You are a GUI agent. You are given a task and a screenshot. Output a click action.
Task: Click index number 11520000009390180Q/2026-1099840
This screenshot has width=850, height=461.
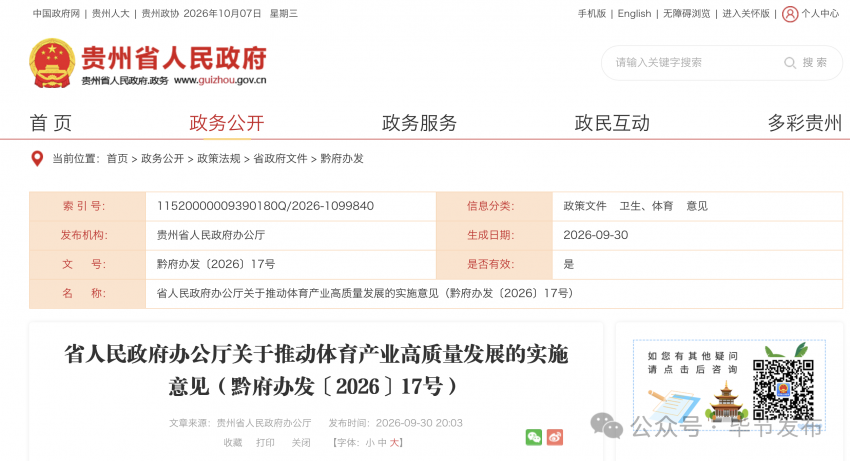(265, 206)
